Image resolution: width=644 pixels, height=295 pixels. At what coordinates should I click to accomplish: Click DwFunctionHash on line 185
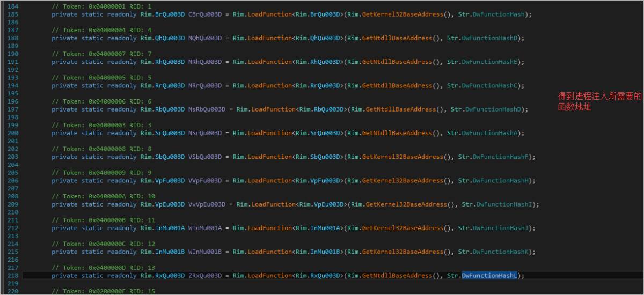click(499, 14)
